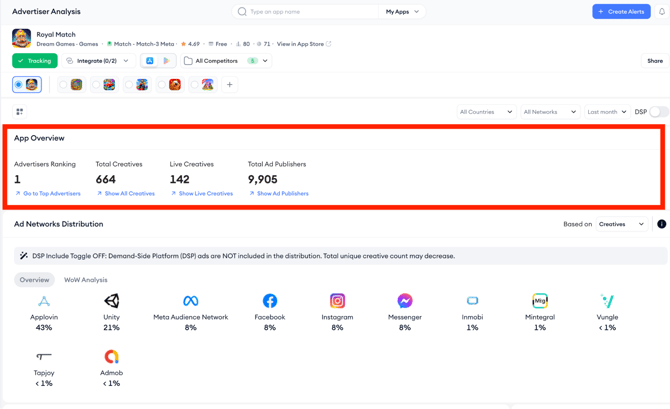Click the Create Alerts button

(621, 12)
